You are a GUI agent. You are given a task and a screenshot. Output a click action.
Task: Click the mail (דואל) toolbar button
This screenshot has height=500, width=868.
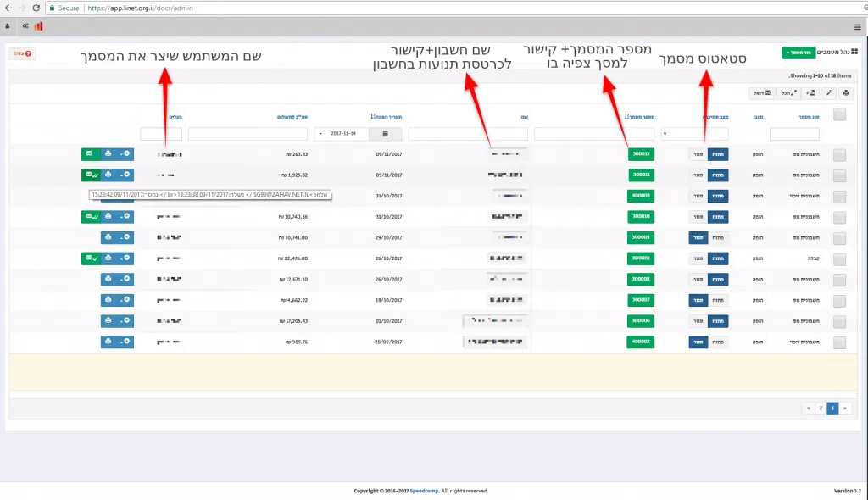(762, 93)
